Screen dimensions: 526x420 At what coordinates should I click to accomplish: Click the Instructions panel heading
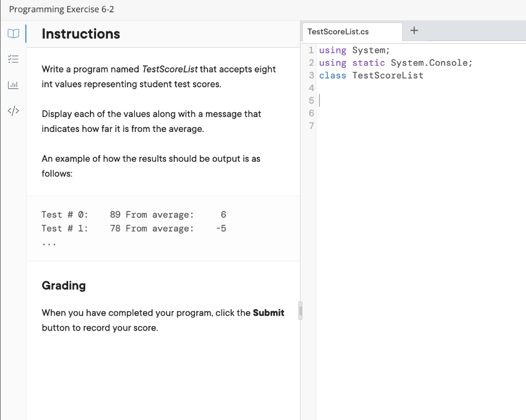(x=81, y=34)
